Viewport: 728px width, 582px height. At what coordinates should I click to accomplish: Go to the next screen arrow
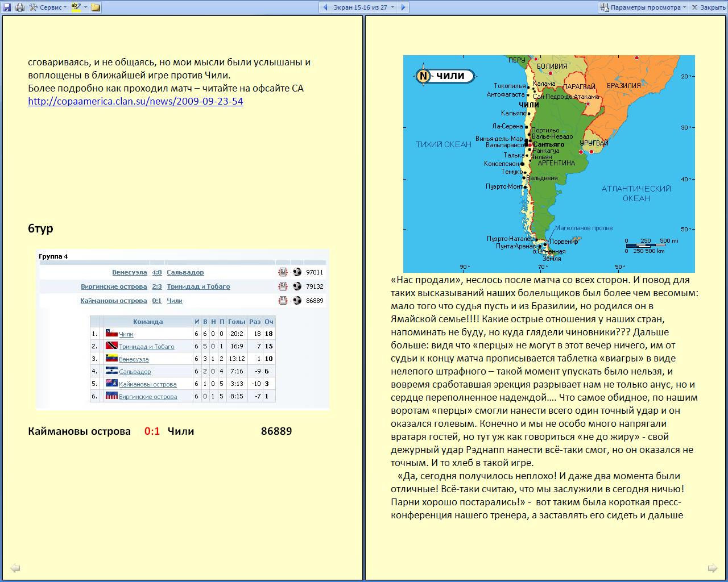[403, 7]
